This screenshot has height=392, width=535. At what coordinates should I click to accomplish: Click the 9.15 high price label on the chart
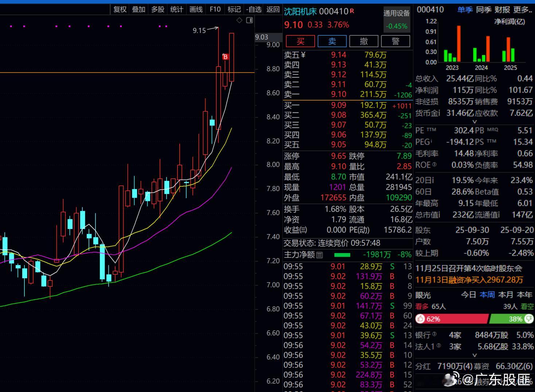[x=199, y=31]
